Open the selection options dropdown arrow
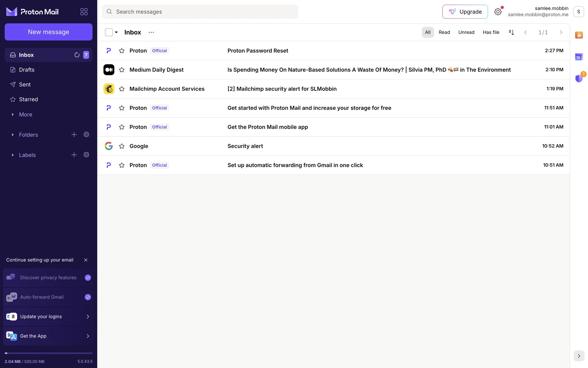 tap(116, 32)
